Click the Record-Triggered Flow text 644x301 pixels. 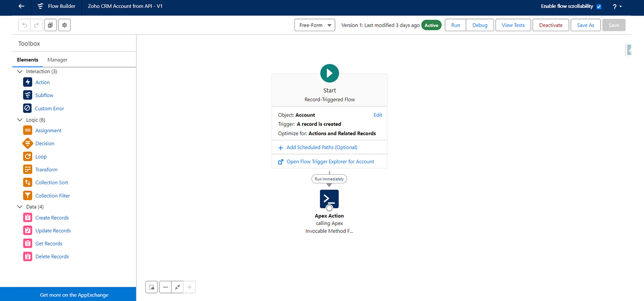pyautogui.click(x=330, y=100)
